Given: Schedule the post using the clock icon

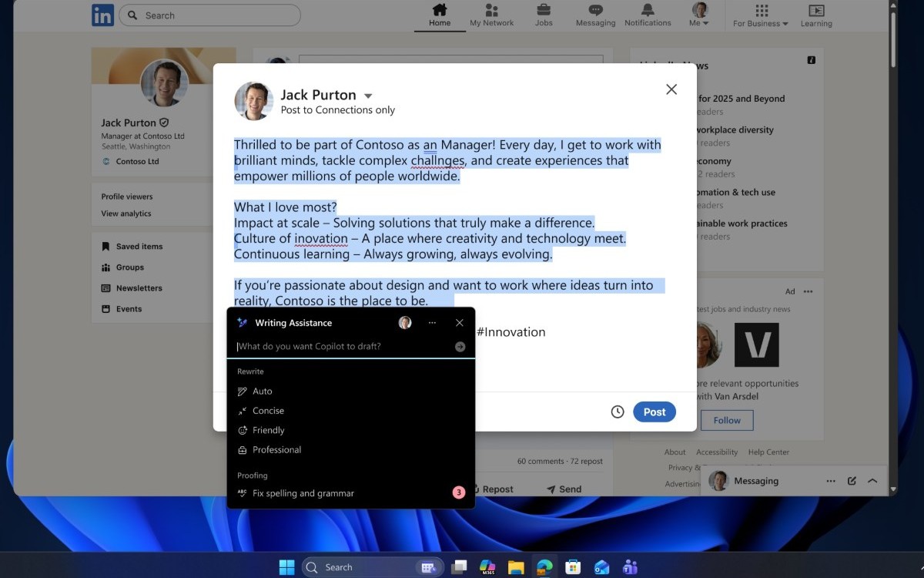Looking at the screenshot, I should 618,412.
